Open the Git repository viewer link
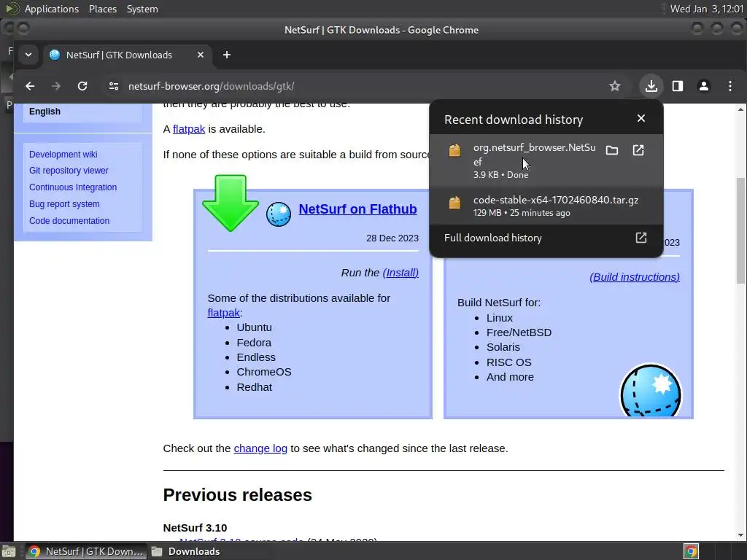The image size is (747, 560). pyautogui.click(x=69, y=171)
